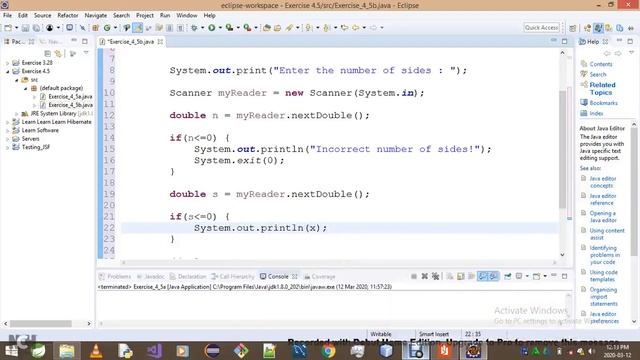This screenshot has height=360, width=640.
Task: Open Search link in Help
Action: 598,74
